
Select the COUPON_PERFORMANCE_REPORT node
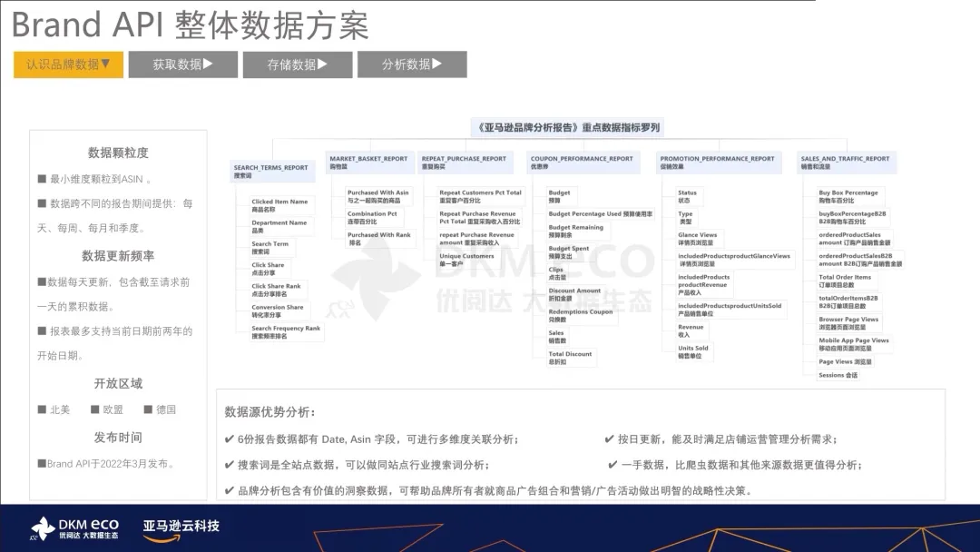point(583,163)
